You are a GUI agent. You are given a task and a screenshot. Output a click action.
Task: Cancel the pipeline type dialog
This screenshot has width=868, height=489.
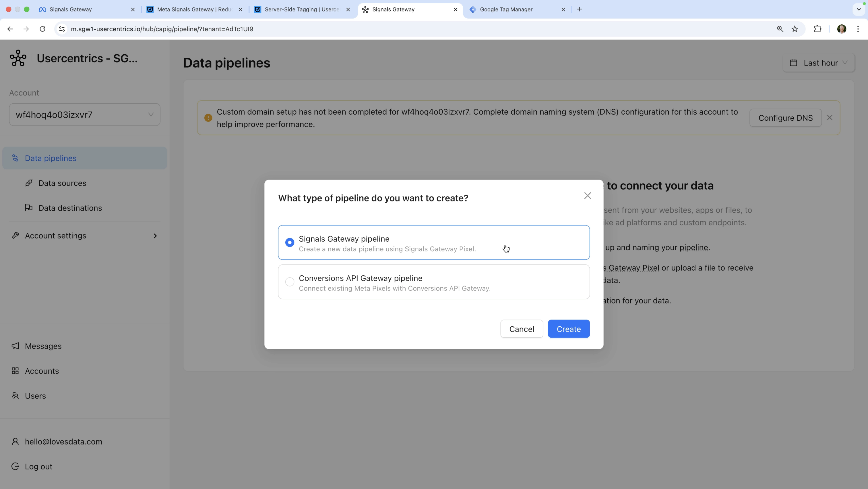(x=522, y=329)
